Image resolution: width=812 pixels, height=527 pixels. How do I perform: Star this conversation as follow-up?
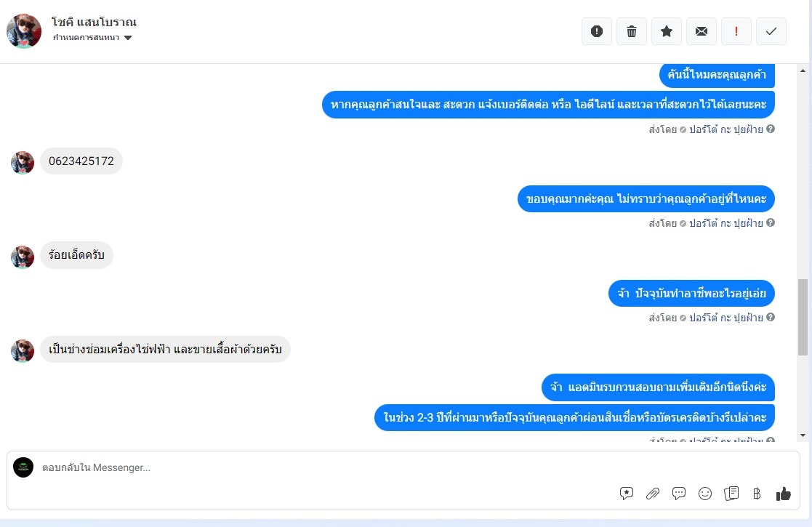point(667,31)
